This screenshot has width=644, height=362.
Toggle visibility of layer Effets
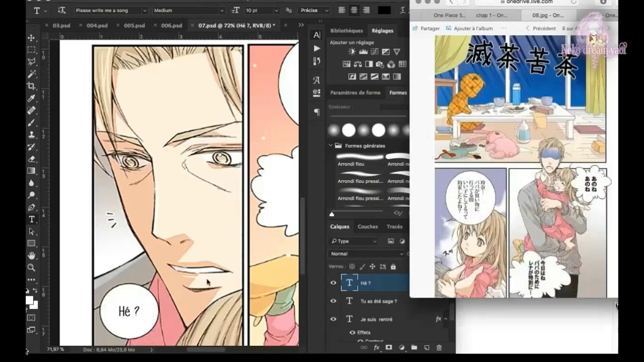[x=352, y=332]
